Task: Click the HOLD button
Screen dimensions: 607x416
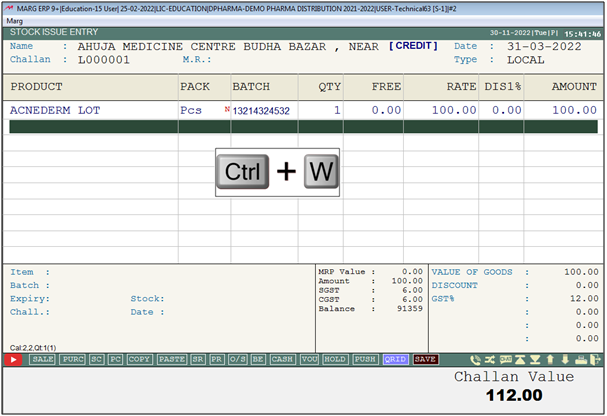Action: point(334,359)
